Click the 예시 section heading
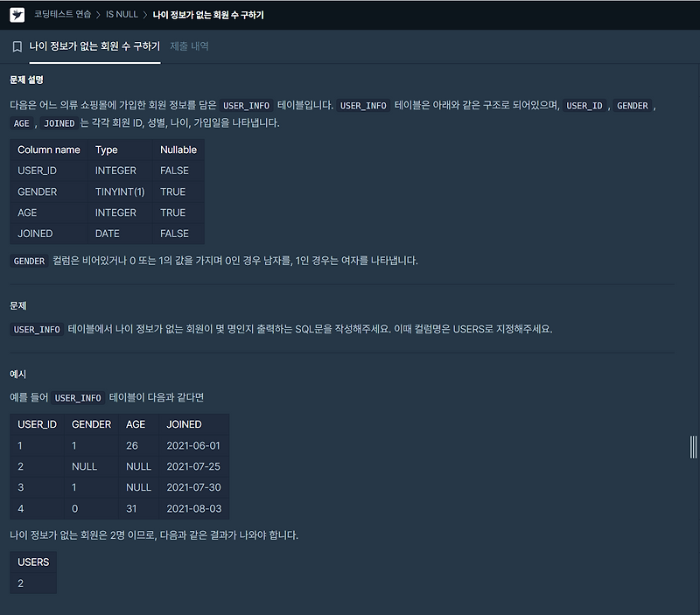The width and height of the screenshot is (700, 615). coord(17,373)
